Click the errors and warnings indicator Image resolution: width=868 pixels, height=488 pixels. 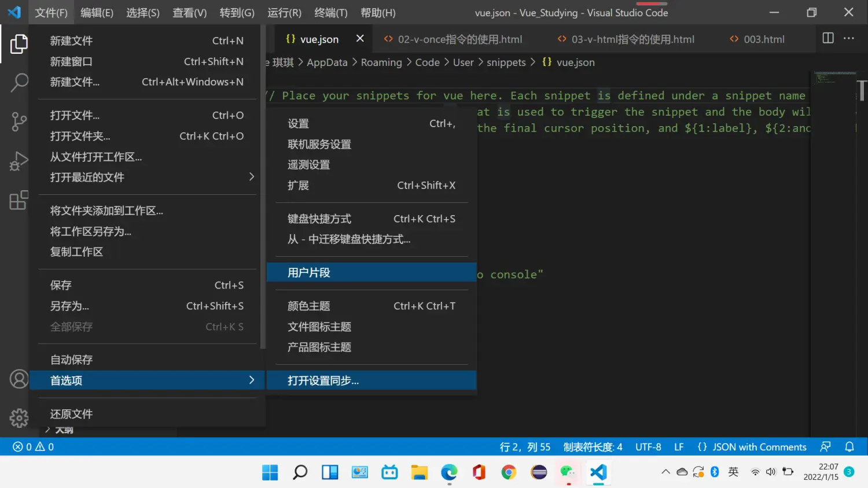(x=34, y=447)
